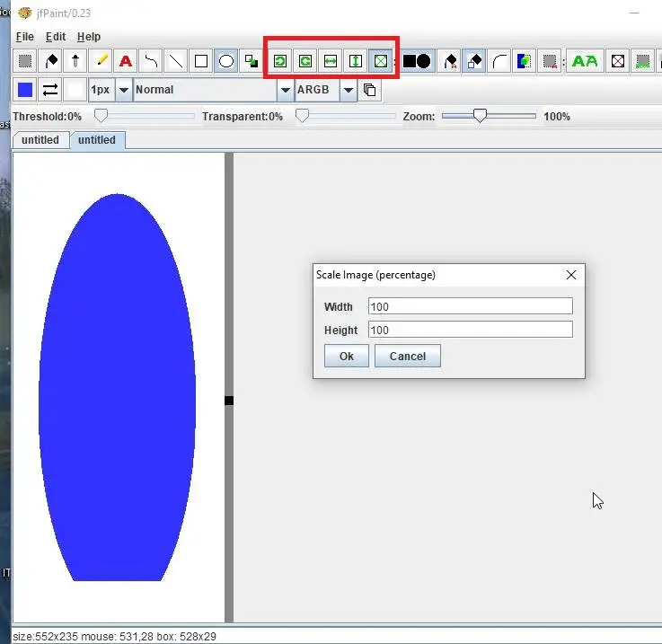Click the Threshold slider handle

coord(101,116)
